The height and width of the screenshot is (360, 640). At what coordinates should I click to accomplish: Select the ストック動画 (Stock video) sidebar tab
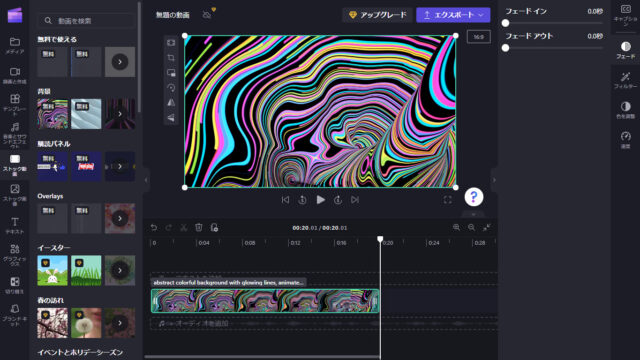pos(15,165)
